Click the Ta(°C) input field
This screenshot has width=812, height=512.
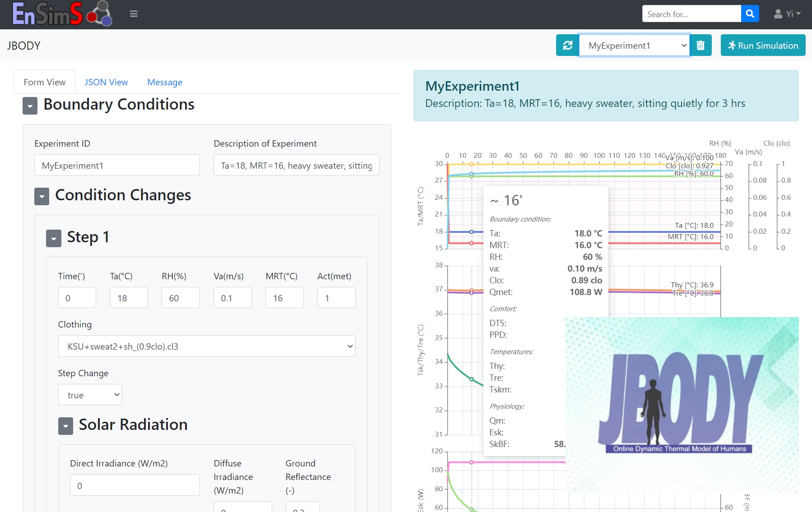[129, 298]
